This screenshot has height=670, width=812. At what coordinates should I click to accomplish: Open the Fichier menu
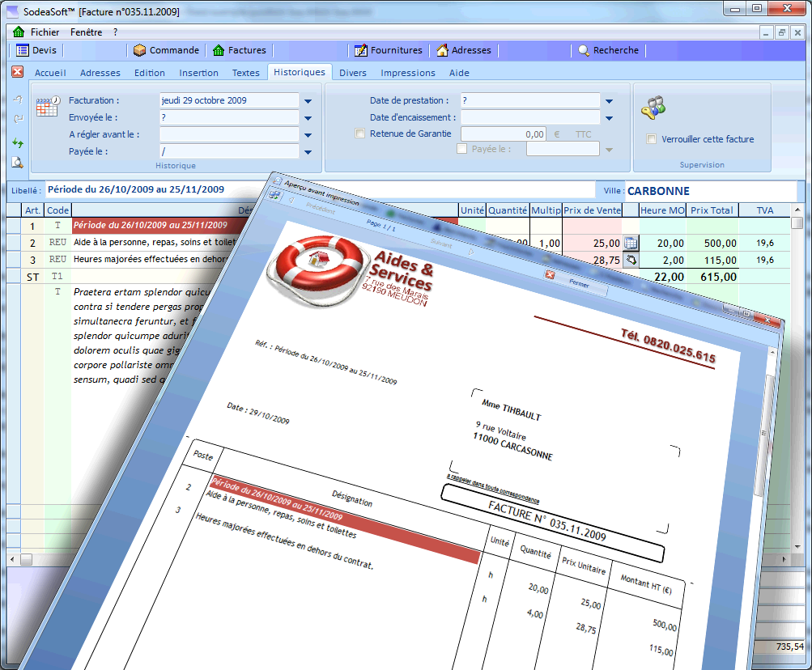pyautogui.click(x=45, y=32)
